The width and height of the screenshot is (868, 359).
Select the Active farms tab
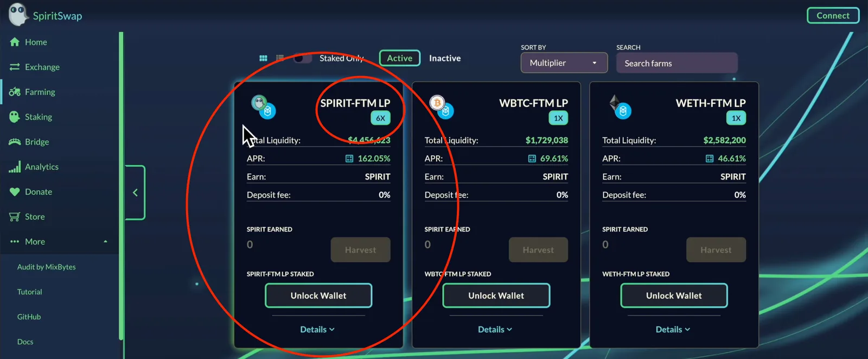tap(400, 58)
